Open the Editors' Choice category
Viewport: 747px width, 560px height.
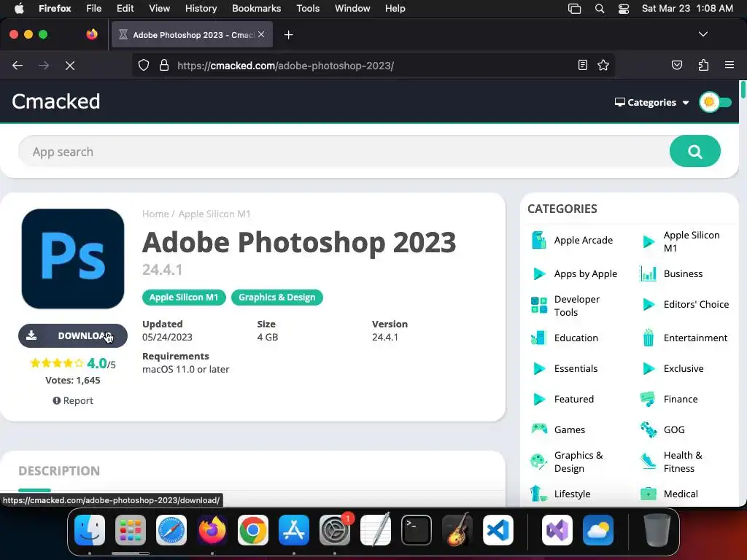[696, 304]
